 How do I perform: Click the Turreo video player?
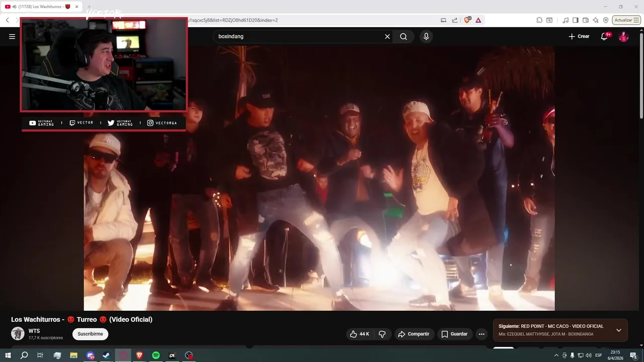(x=319, y=178)
